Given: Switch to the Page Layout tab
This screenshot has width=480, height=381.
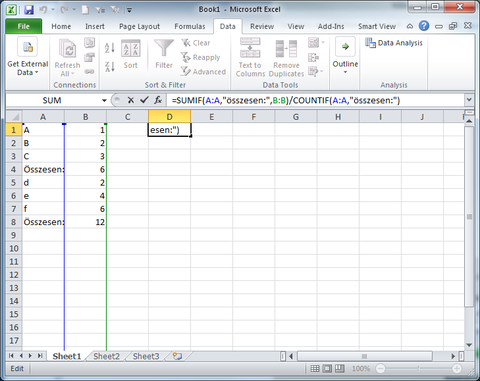Looking at the screenshot, I should pyautogui.click(x=139, y=26).
